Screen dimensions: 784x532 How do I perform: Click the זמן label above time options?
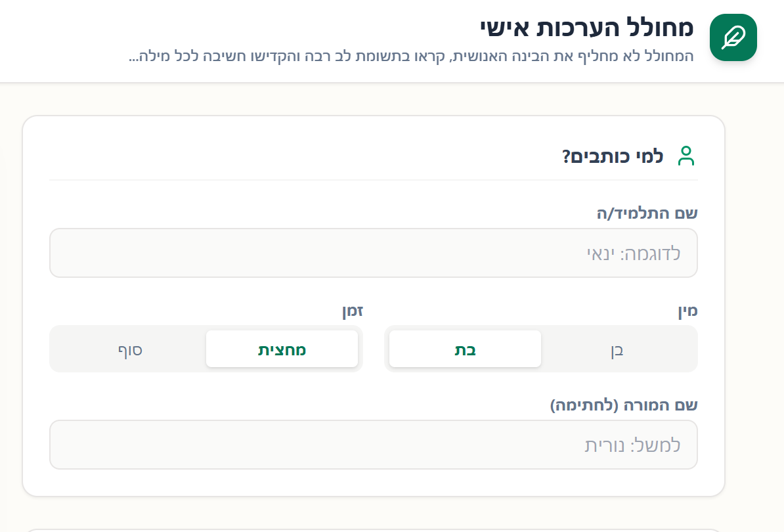(x=352, y=311)
